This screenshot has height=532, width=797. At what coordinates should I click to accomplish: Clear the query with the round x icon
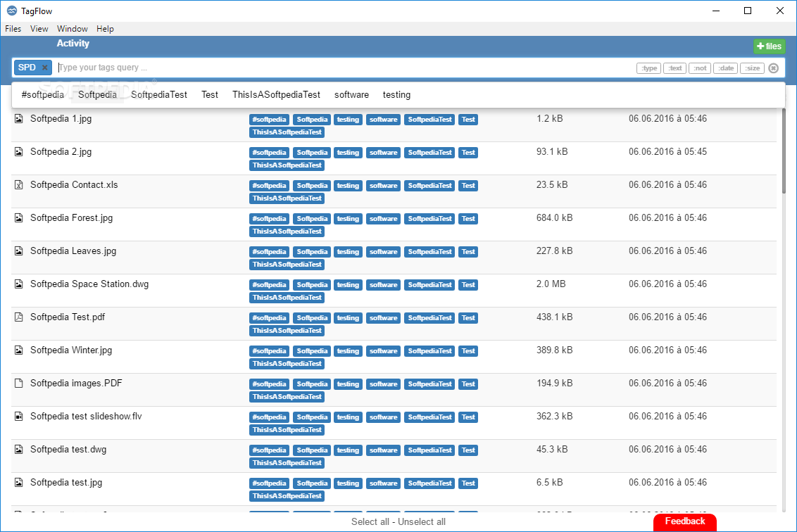pyautogui.click(x=773, y=68)
